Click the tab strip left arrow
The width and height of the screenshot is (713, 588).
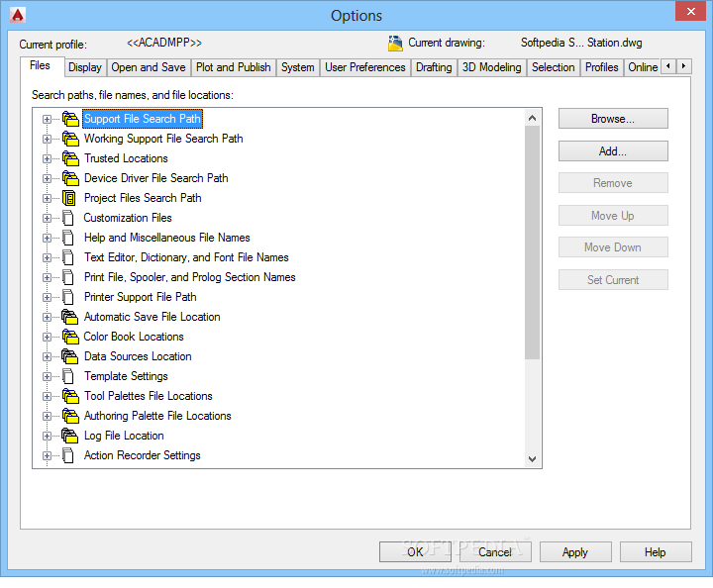tap(668, 66)
